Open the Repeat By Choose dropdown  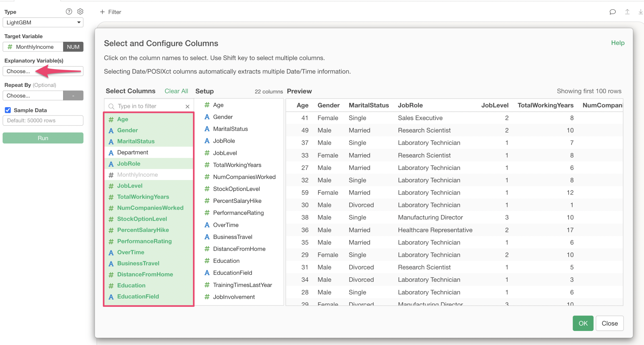(33, 95)
